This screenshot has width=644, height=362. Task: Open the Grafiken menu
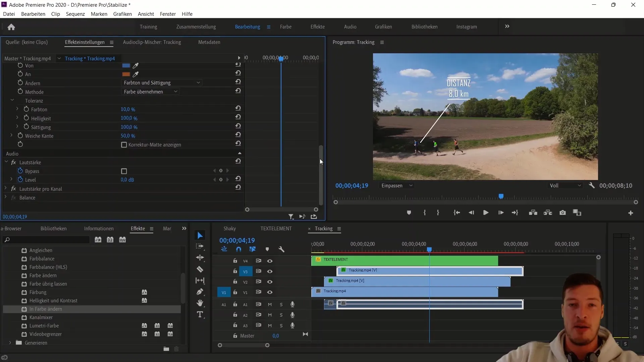[x=122, y=14]
